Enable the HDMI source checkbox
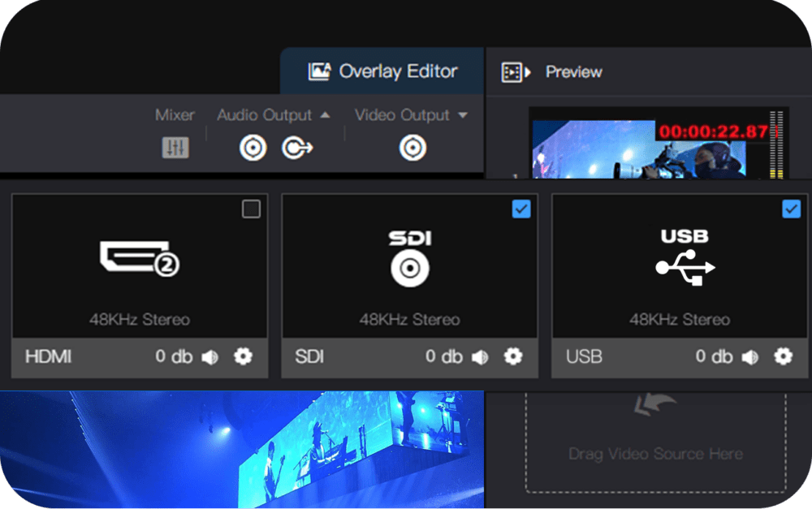The width and height of the screenshot is (812, 509). pyautogui.click(x=252, y=209)
